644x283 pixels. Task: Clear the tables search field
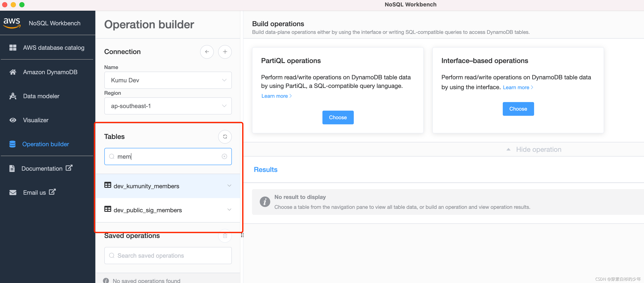[x=224, y=156]
